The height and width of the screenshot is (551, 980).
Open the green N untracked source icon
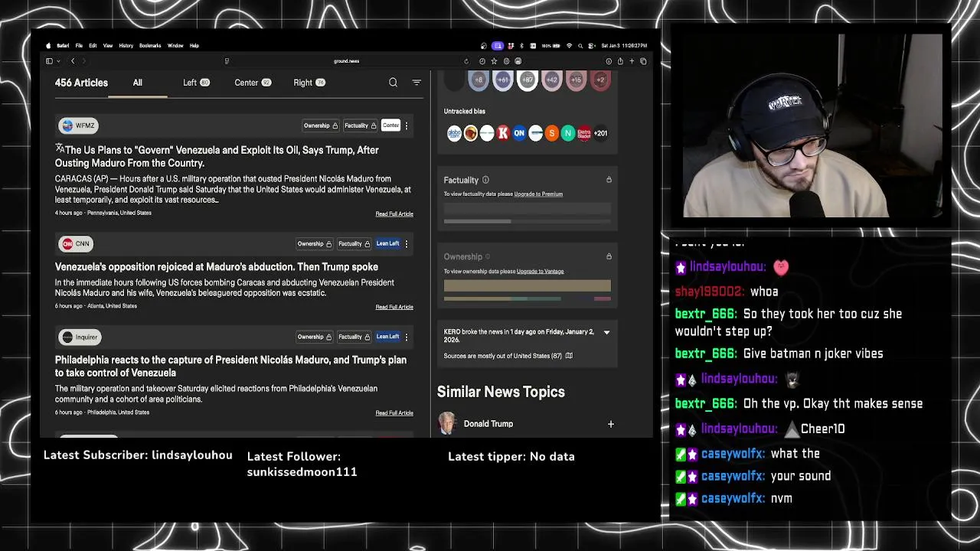(x=567, y=133)
